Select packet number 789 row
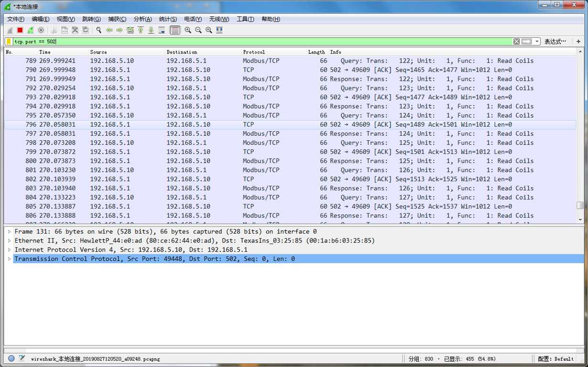The image size is (588, 367). pyautogui.click(x=290, y=61)
